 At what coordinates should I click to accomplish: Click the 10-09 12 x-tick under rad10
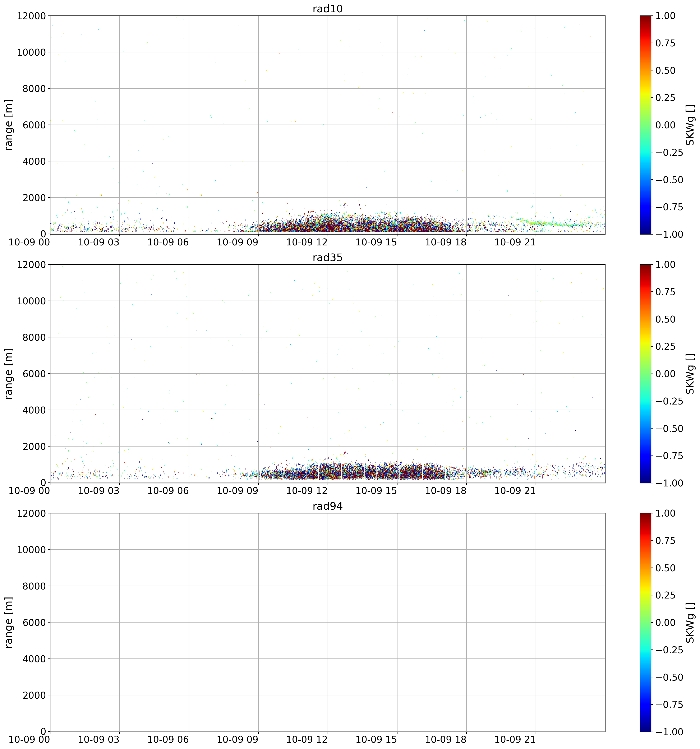pyautogui.click(x=307, y=242)
